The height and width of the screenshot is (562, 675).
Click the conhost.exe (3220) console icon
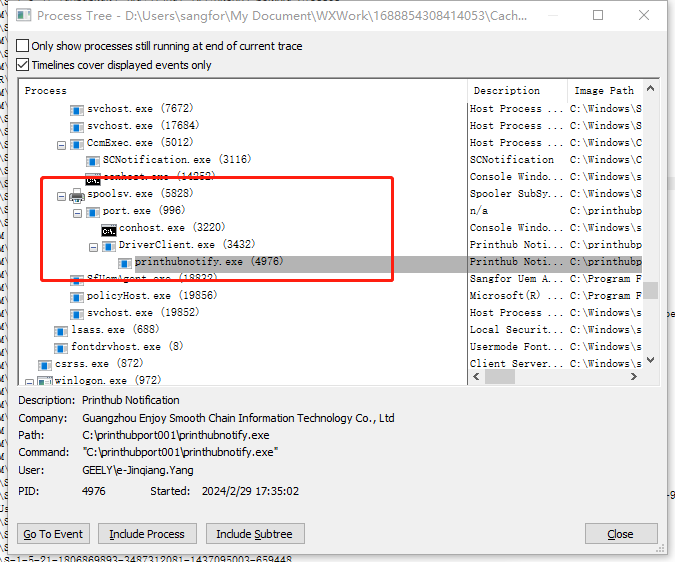coord(109,228)
